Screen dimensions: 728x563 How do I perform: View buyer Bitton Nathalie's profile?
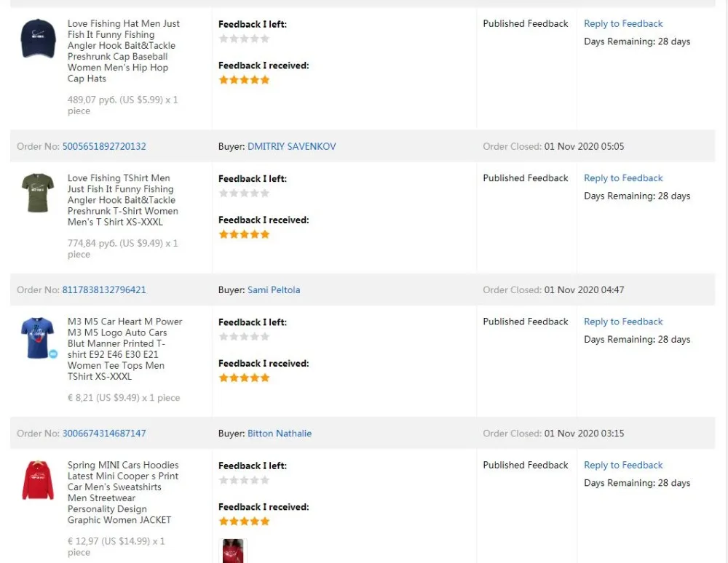pyautogui.click(x=280, y=434)
